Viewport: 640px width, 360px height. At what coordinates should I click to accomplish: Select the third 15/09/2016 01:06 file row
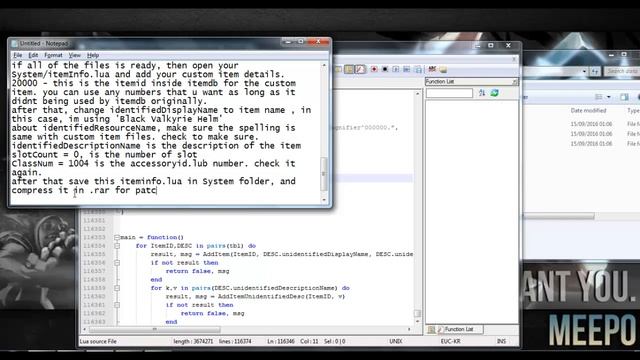[x=591, y=144]
